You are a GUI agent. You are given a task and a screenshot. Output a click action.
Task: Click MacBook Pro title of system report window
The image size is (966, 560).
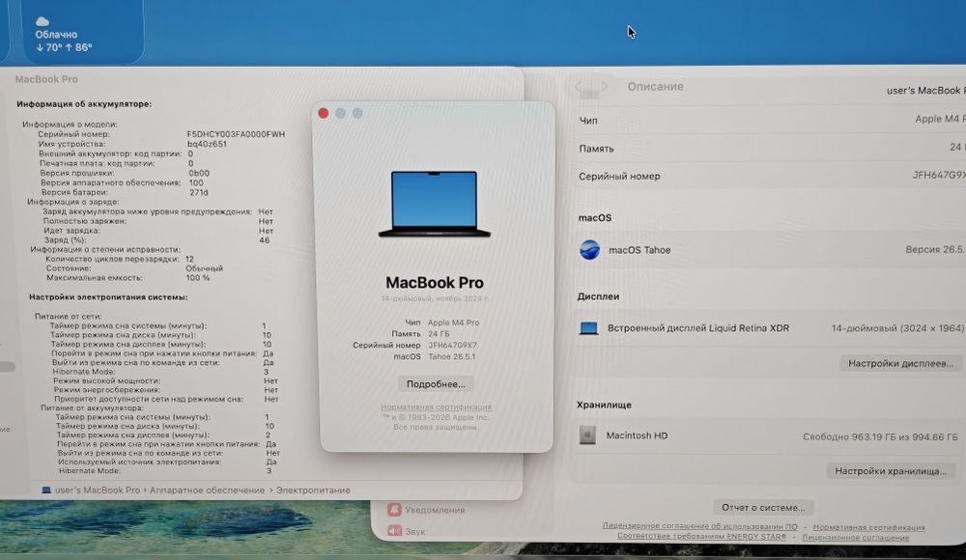click(46, 79)
